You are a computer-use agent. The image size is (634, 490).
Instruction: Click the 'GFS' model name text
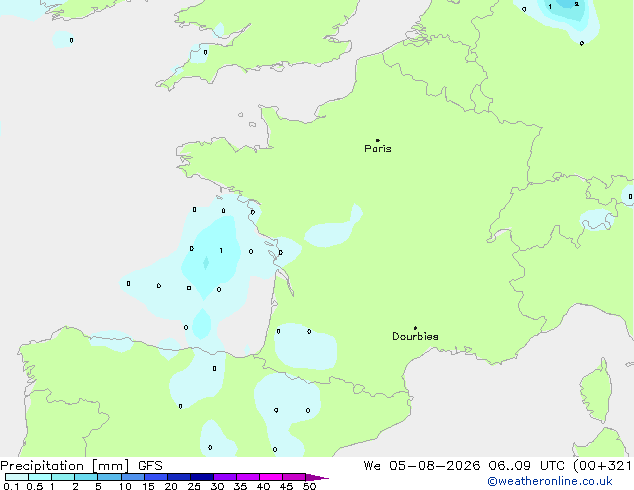(150, 466)
